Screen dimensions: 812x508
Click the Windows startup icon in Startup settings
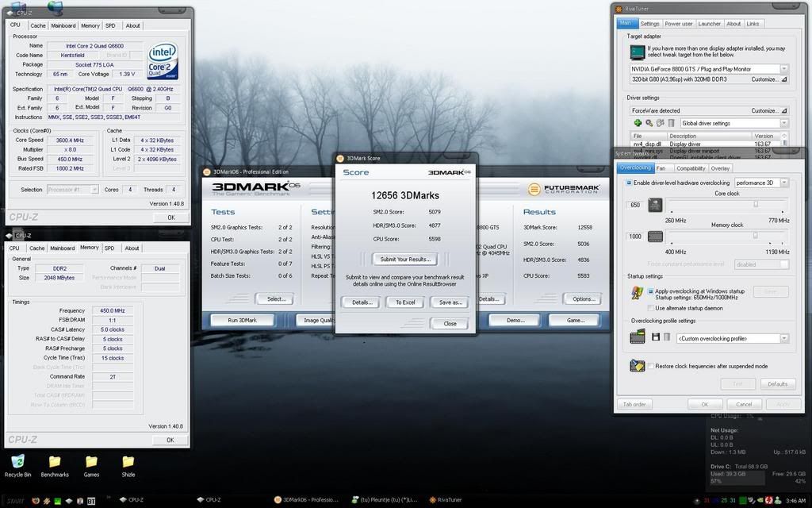637,293
